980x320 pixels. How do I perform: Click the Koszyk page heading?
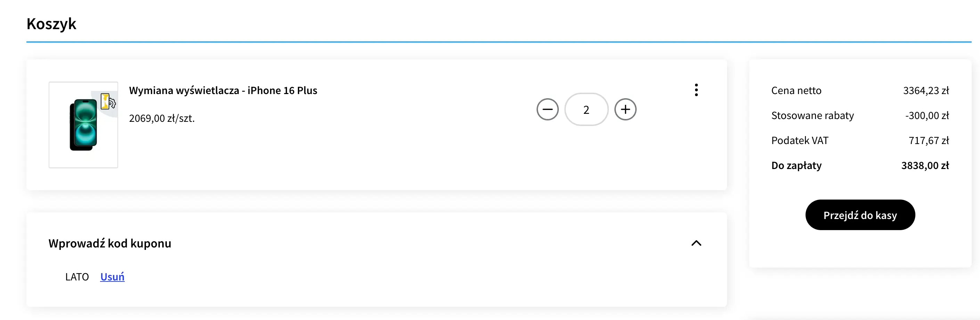51,24
